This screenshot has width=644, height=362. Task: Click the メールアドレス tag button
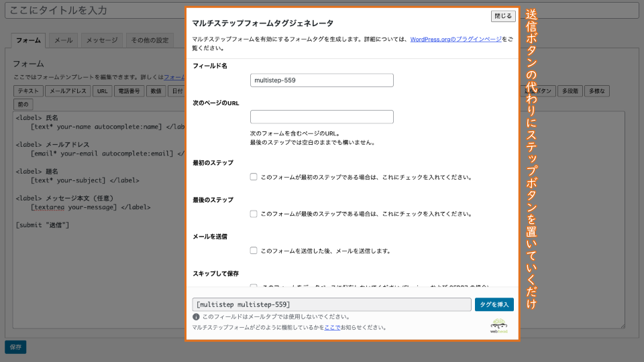(68, 91)
